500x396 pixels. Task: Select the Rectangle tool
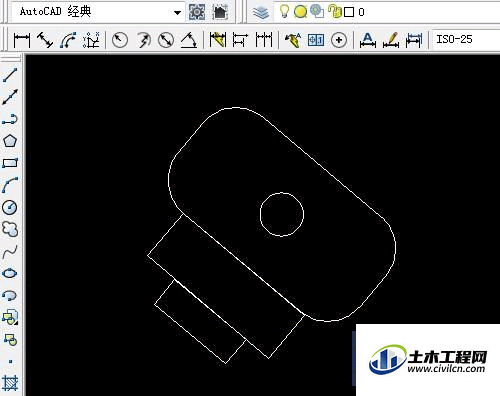[10, 163]
